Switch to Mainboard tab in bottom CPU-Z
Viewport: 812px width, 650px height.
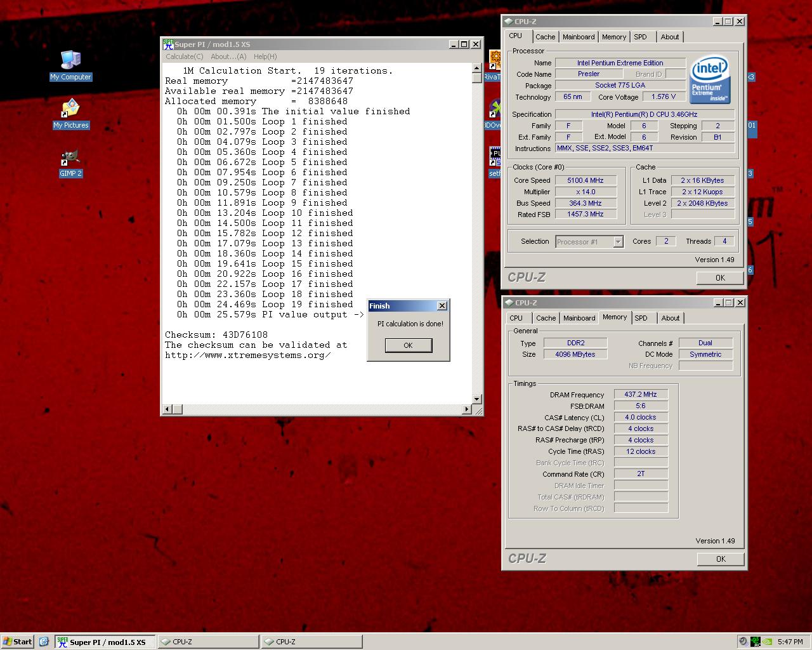pyautogui.click(x=579, y=318)
